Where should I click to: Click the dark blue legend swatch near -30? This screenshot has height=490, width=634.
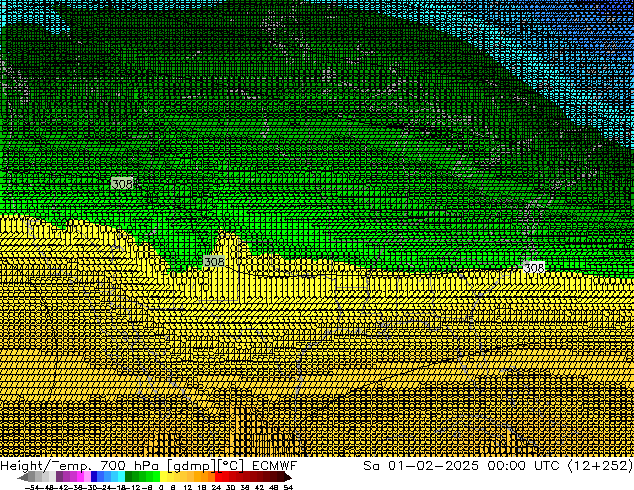pos(94,476)
